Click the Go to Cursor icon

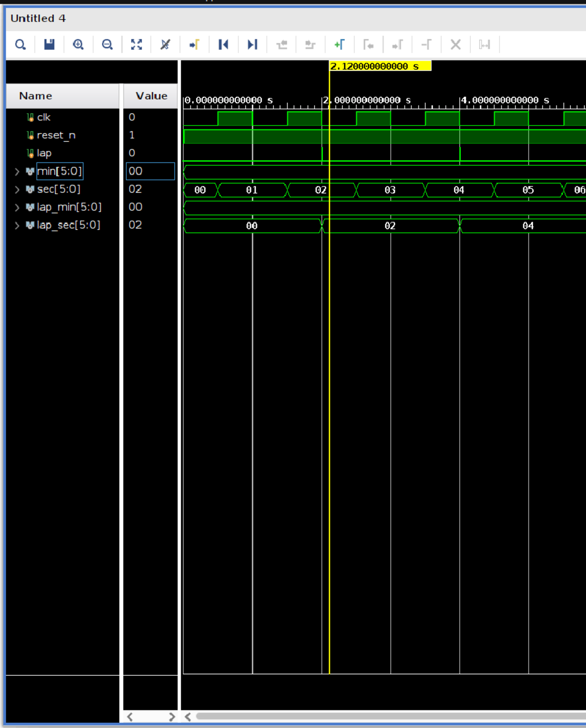[x=194, y=45]
